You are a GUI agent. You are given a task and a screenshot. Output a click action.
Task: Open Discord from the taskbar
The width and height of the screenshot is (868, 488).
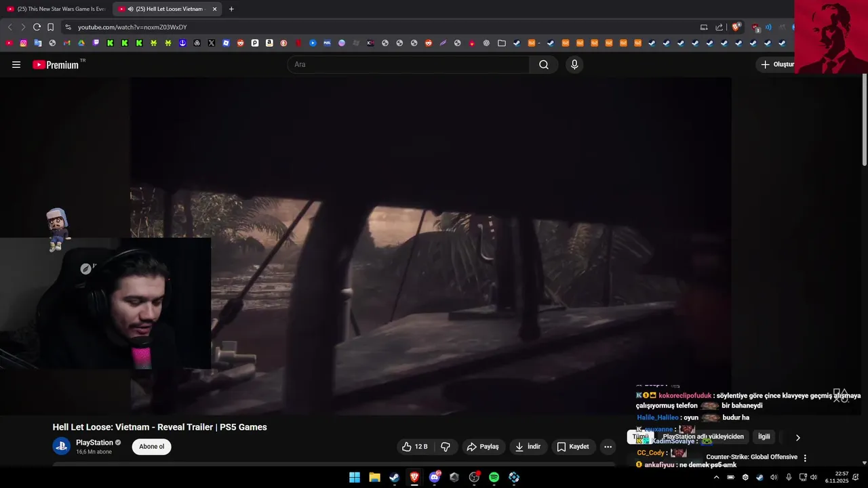coord(434,477)
